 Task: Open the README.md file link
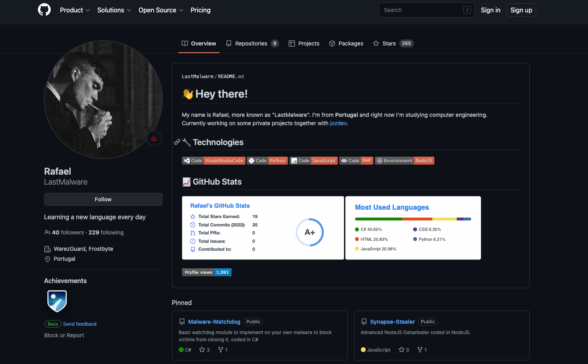(x=231, y=77)
